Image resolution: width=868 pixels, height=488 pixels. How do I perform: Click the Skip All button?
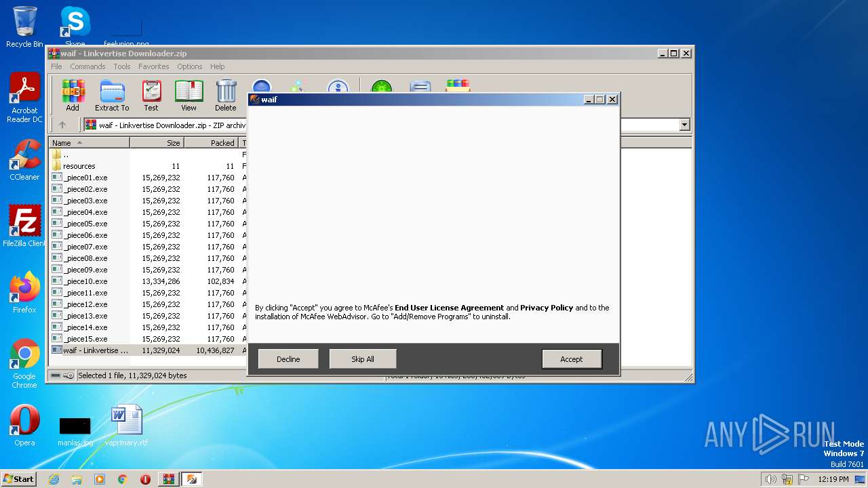363,359
